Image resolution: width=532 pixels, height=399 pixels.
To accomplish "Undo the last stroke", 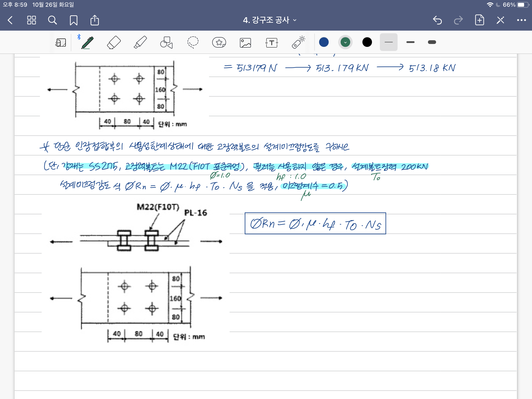I will 437,20.
